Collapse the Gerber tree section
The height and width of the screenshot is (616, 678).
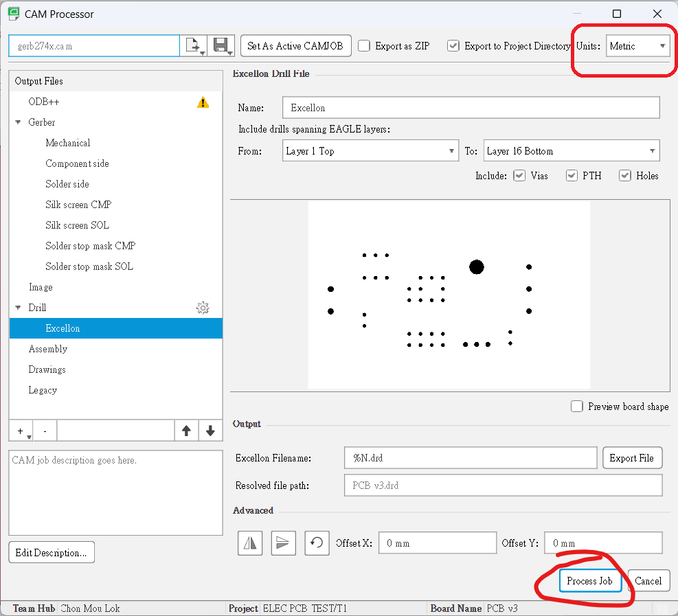18,122
